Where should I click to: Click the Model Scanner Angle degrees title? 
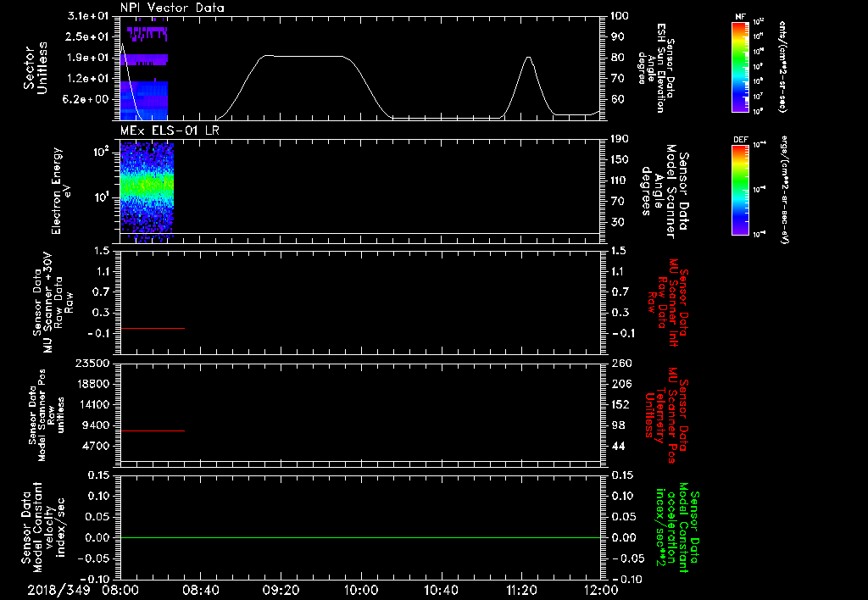pos(665,191)
